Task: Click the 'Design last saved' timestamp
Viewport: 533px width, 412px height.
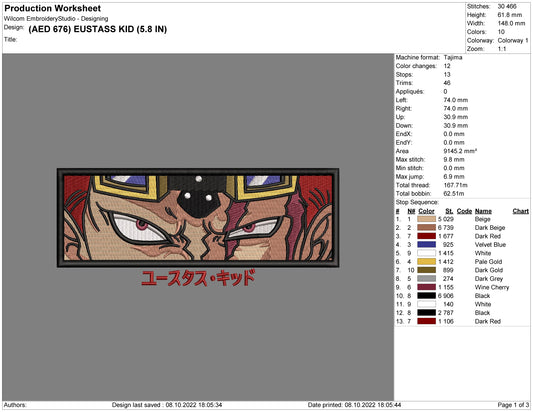Action: 167,405
